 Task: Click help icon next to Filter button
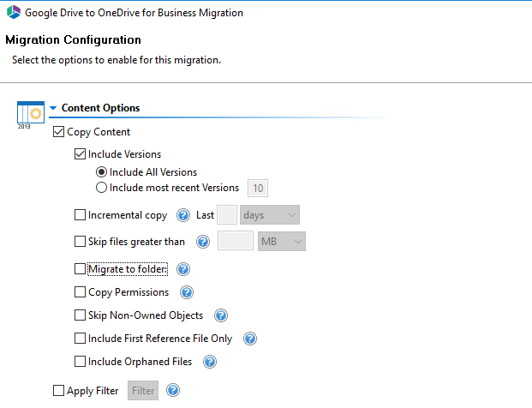pyautogui.click(x=172, y=391)
